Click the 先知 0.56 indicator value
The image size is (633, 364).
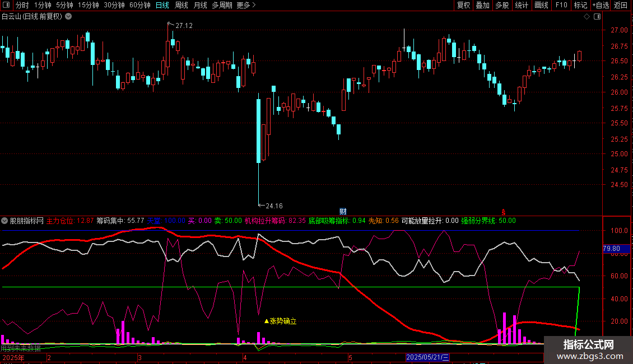point(384,221)
